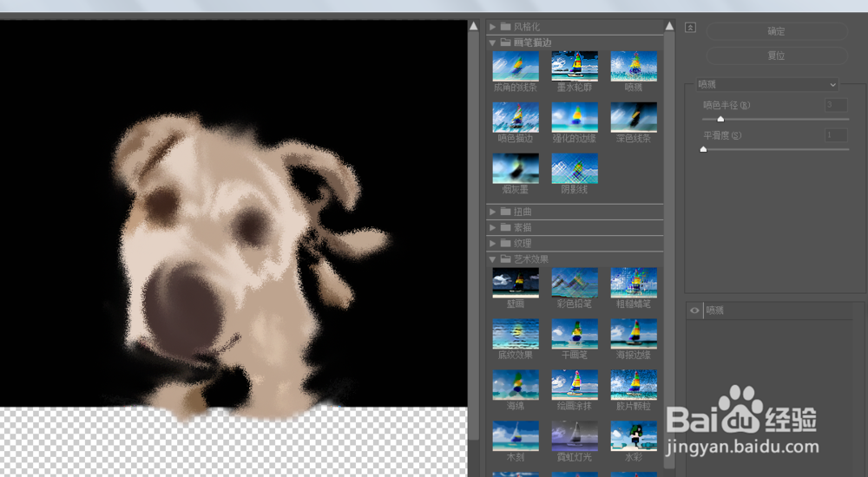Choose the 干画笔 filter thumbnail
868x477 pixels.
pos(575,334)
